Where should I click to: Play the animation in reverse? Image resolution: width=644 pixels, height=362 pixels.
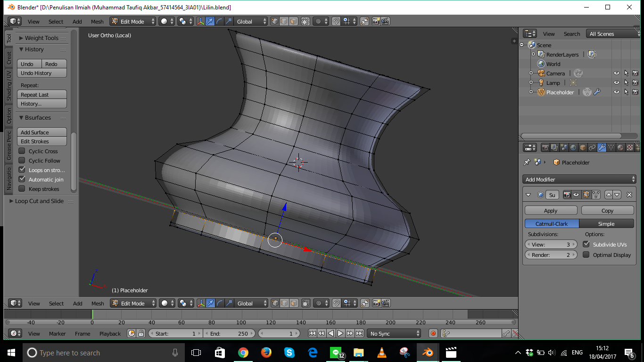(331, 333)
